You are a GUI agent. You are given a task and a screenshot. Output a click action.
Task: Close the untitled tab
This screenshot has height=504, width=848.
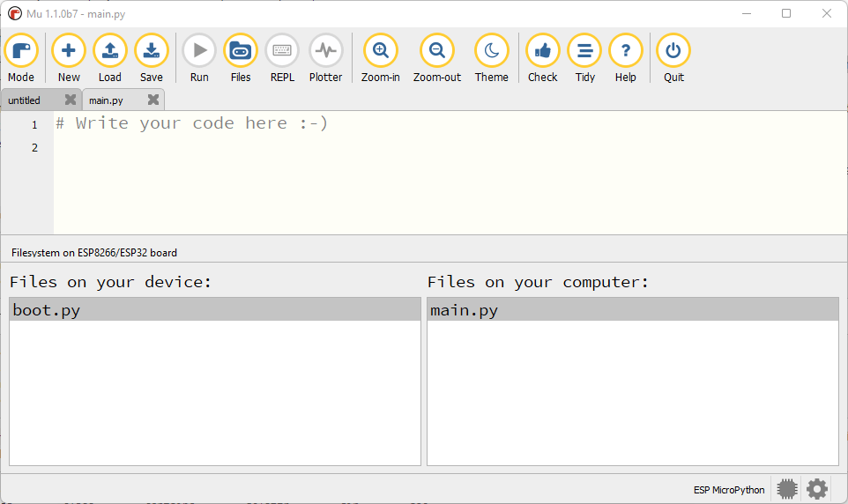pyautogui.click(x=71, y=100)
